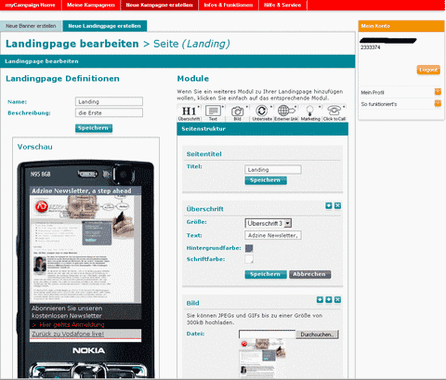
Task: Open the Größe dropdown showing Überschrift 3
Action: pos(268,223)
